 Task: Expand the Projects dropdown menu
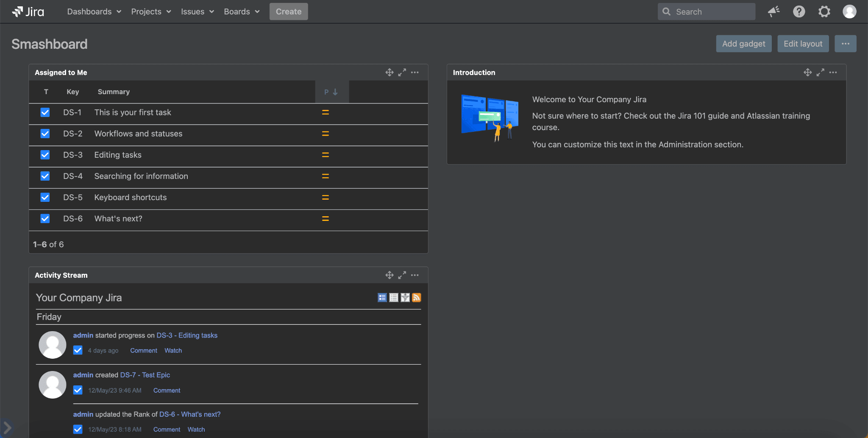(151, 11)
